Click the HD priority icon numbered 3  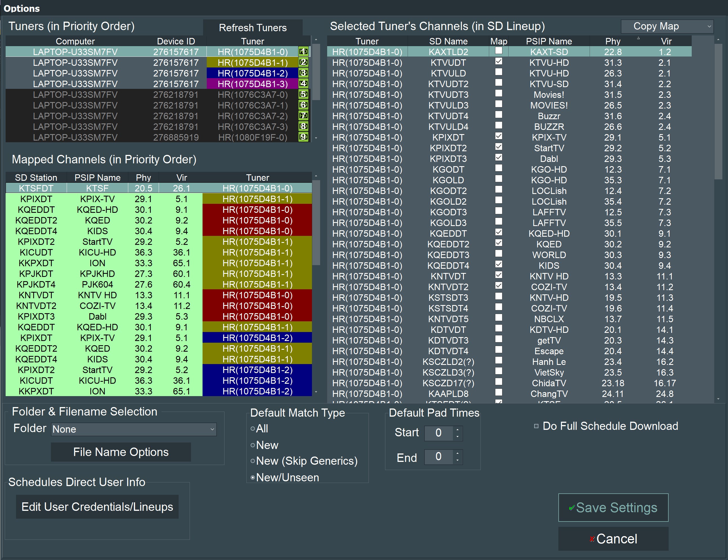303,73
